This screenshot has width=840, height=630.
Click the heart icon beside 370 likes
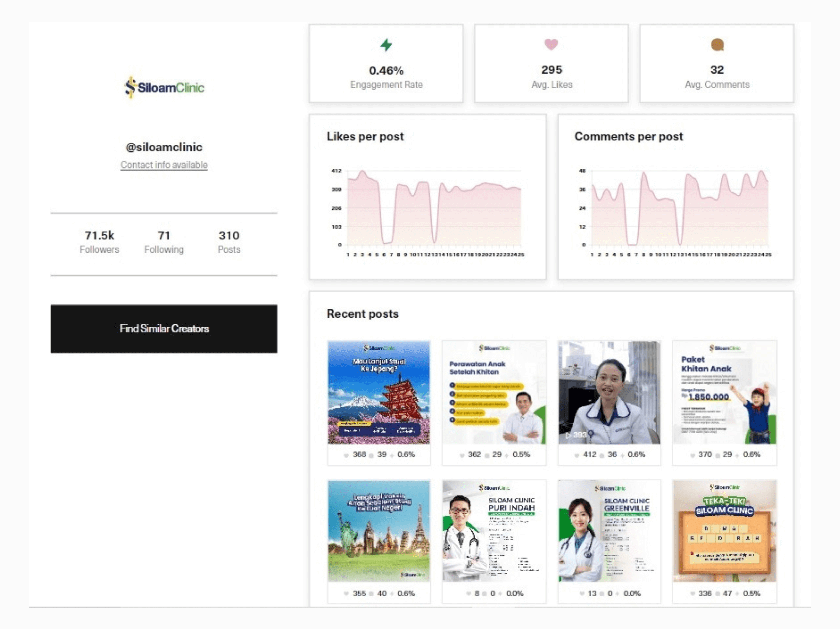(x=692, y=455)
